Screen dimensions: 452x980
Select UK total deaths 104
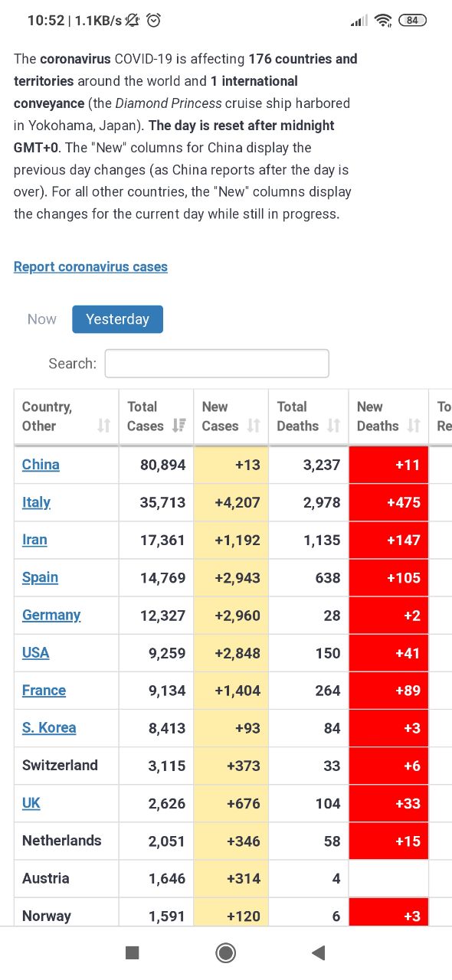tap(328, 802)
